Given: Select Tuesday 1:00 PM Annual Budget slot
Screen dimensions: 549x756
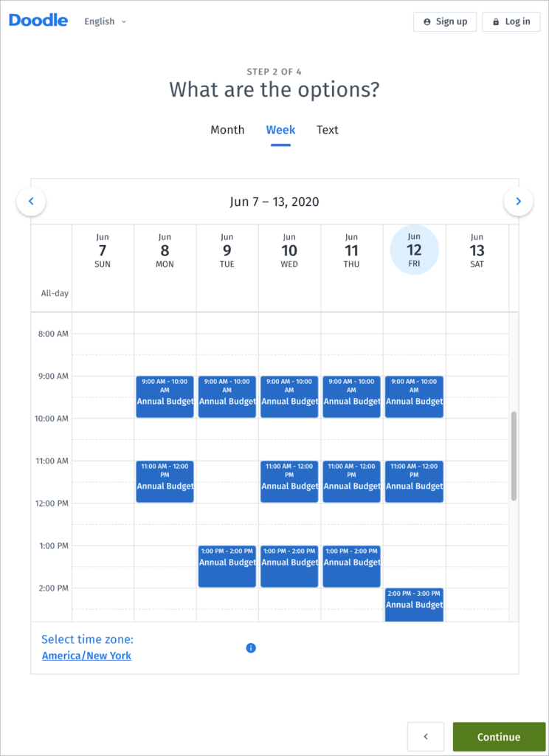Looking at the screenshot, I should click(x=227, y=566).
